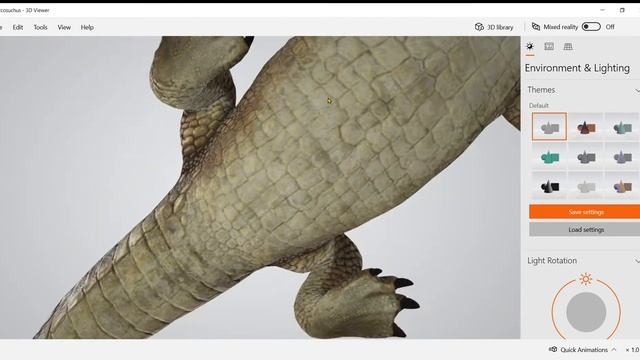The width and height of the screenshot is (640, 360).
Task: Select the purple and tan theme thumbnail
Action: 622,186
